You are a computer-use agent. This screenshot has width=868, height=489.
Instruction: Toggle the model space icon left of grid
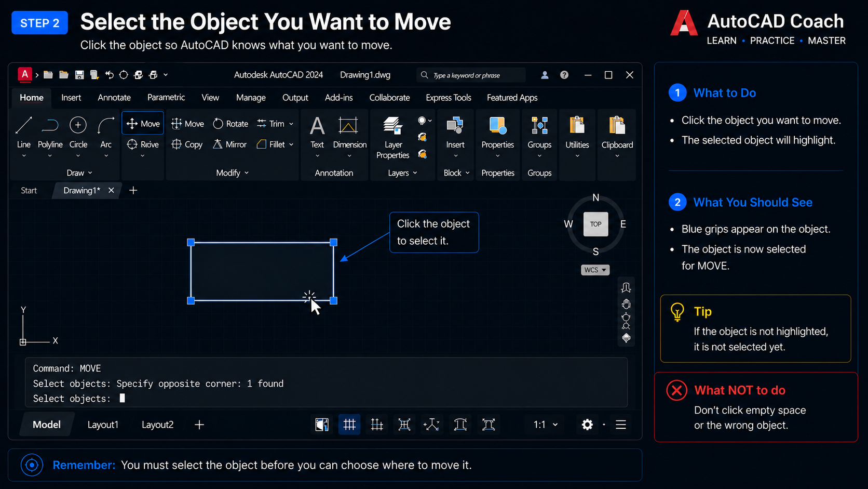click(x=322, y=425)
